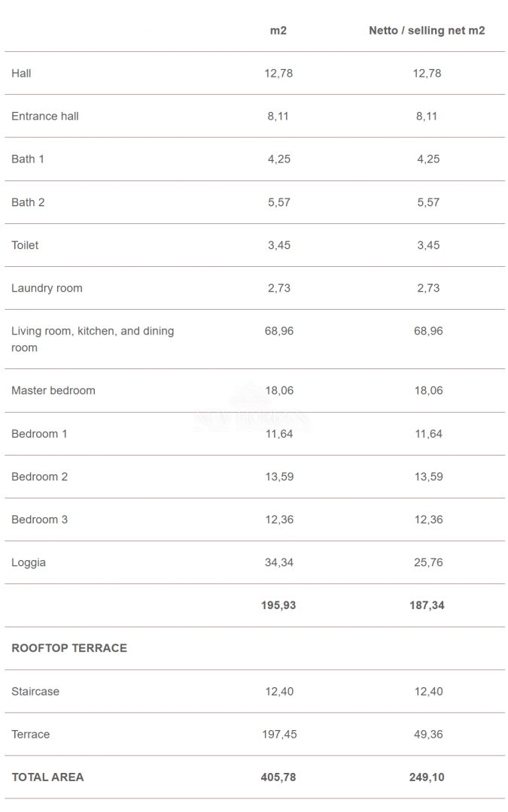508x812 pixels.
Task: Click the 'TOTAL AREA' label
Action: click(x=47, y=777)
